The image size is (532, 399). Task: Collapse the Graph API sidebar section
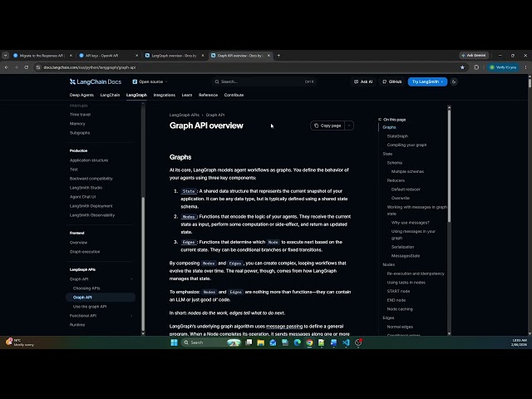131,279
